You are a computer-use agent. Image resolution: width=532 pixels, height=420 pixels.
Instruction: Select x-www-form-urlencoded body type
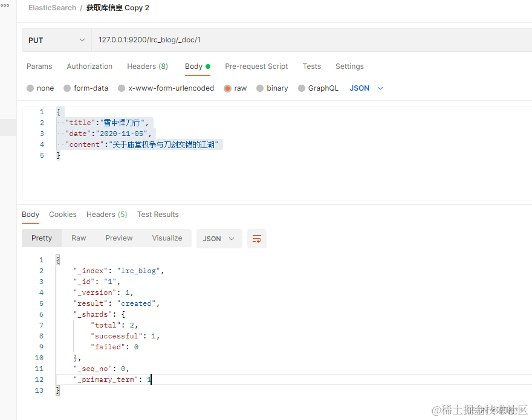(166, 88)
